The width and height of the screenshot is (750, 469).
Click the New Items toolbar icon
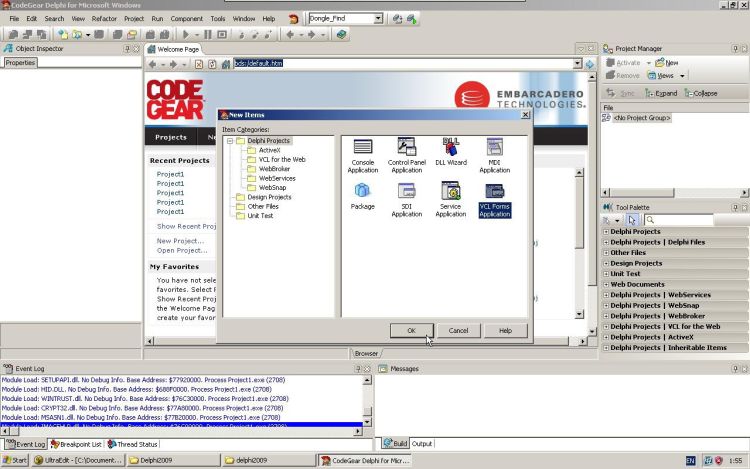pos(63,34)
